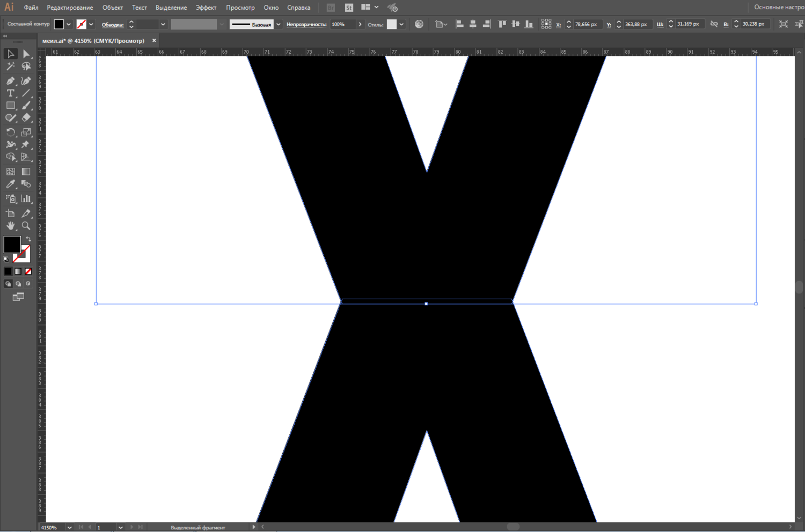Click the black Fill color box in toolbox
Viewport: 805px width, 532px height.
[12, 245]
